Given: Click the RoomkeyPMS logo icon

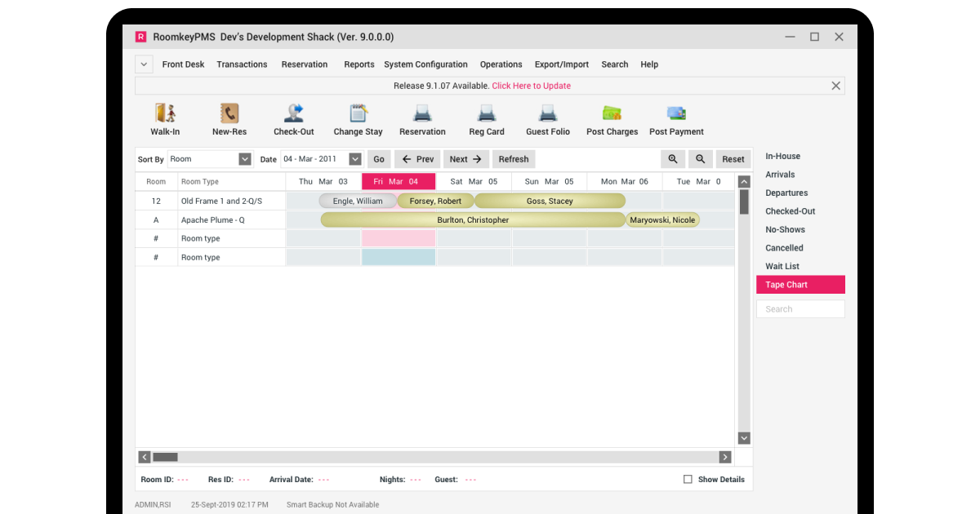Looking at the screenshot, I should click(140, 37).
